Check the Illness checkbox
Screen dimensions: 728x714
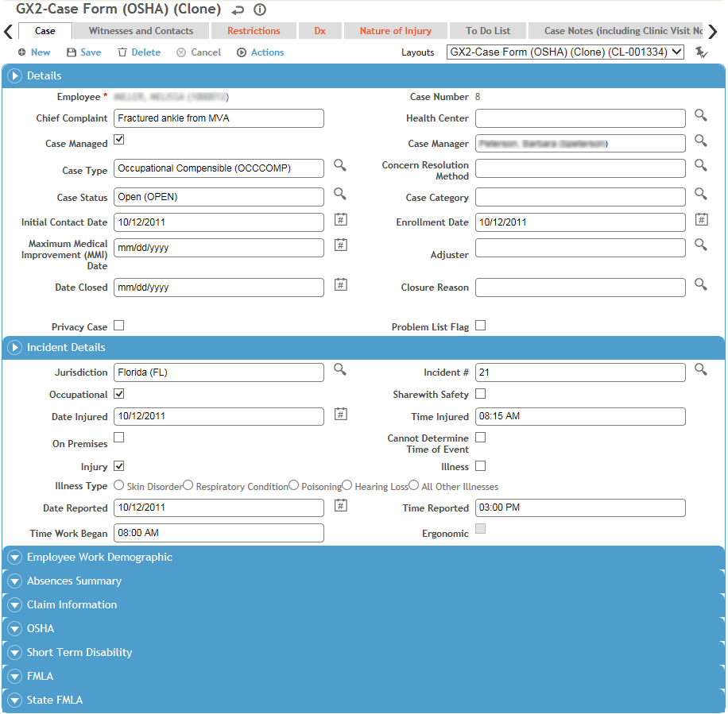[x=481, y=466]
